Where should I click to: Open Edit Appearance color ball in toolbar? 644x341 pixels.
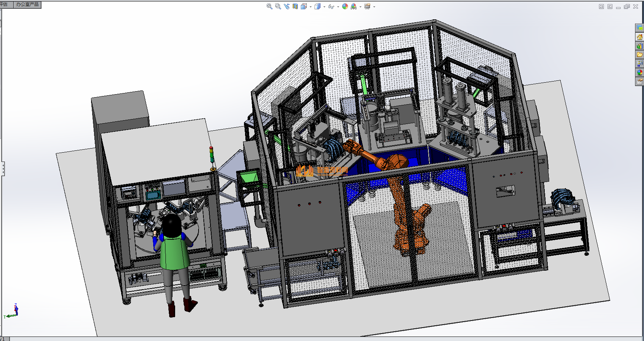(x=345, y=6)
